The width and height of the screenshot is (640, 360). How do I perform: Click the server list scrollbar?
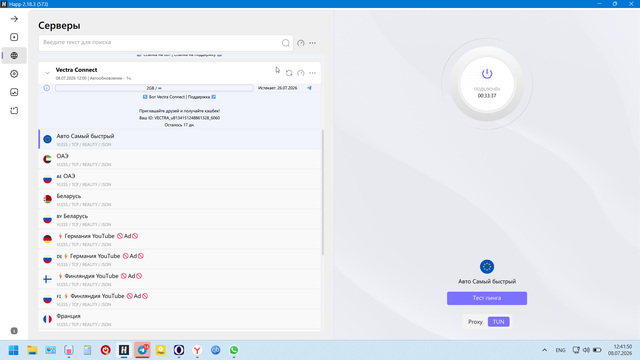[x=323, y=193]
